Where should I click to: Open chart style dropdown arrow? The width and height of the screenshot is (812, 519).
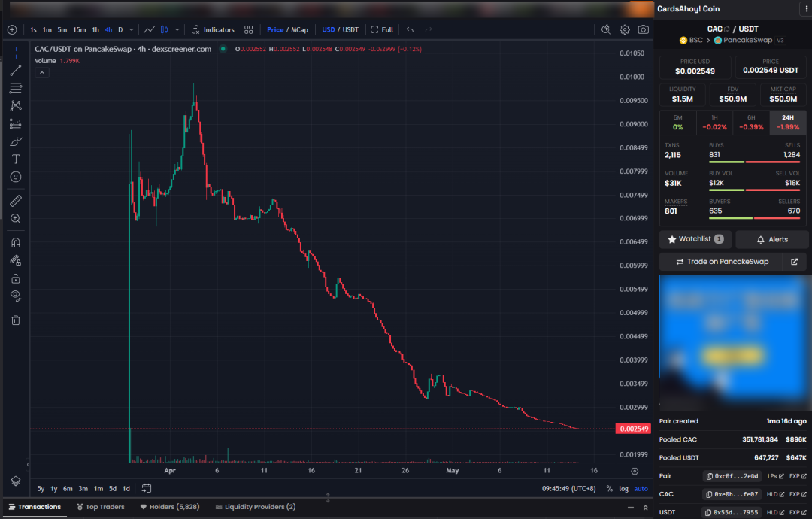177,29
